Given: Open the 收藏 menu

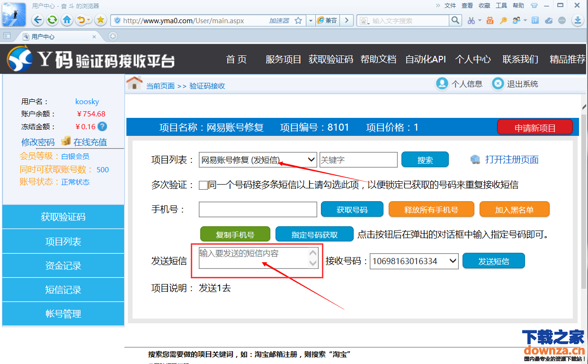Looking at the screenshot, I should pyautogui.click(x=484, y=6).
